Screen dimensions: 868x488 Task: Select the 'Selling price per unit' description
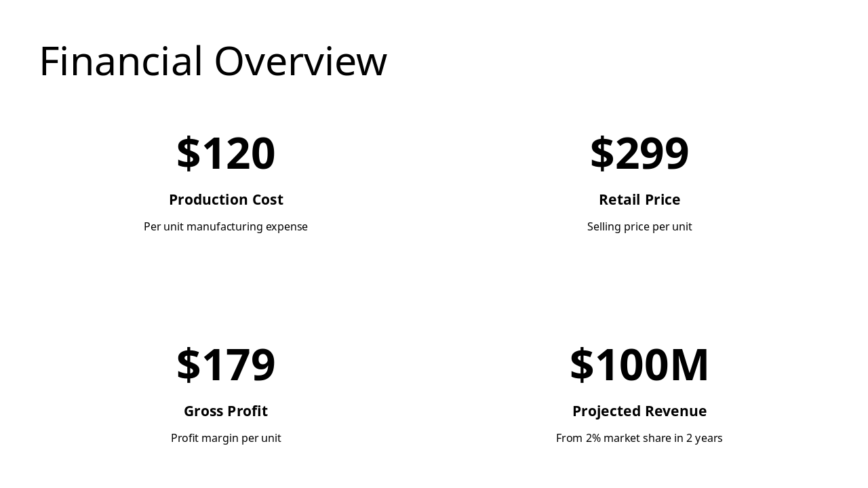639,227
